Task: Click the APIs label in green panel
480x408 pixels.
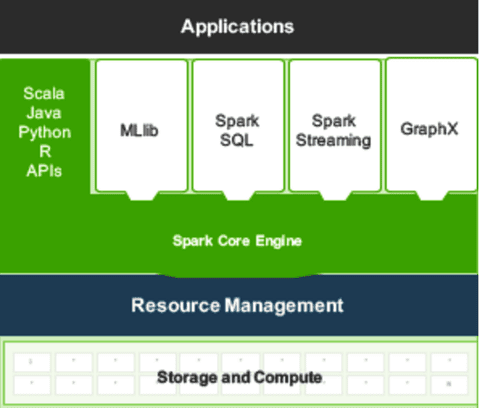Action: [x=44, y=171]
